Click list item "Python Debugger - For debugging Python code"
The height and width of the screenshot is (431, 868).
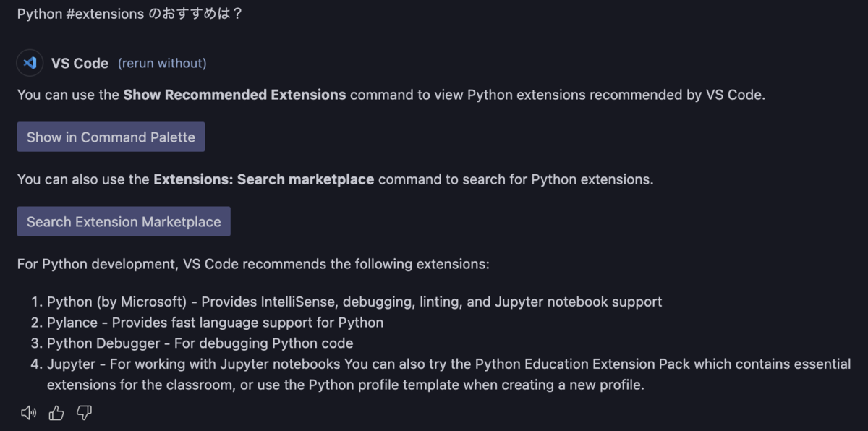[x=200, y=343]
